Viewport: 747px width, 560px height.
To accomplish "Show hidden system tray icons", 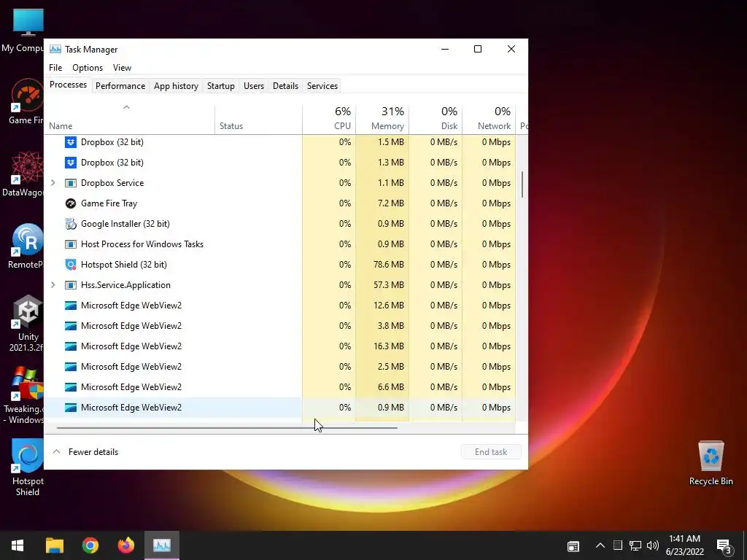I will pos(600,545).
